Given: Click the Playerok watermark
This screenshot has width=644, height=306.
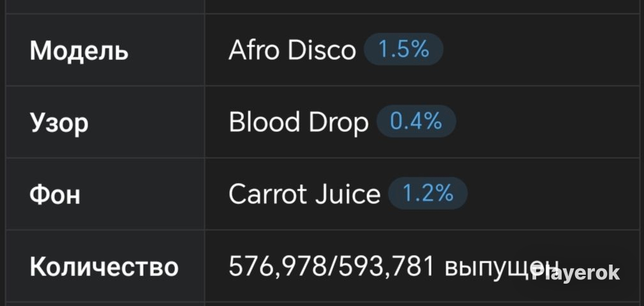Looking at the screenshot, I should coord(575,272).
